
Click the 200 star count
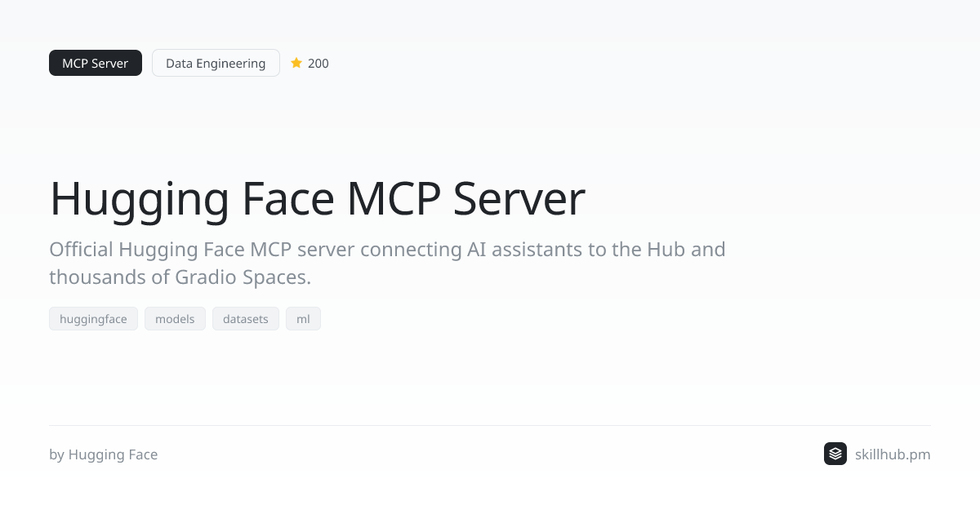[318, 63]
